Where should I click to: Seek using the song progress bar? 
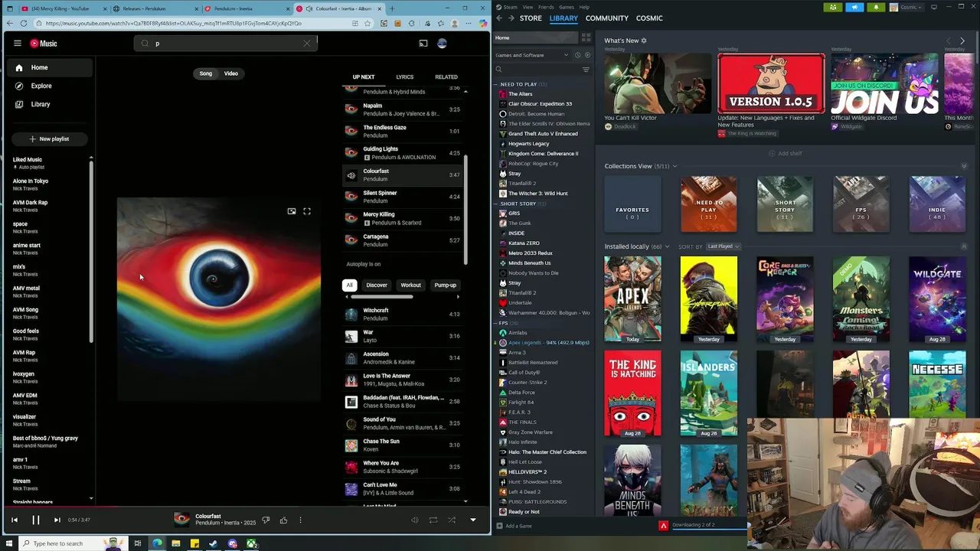coord(247,506)
